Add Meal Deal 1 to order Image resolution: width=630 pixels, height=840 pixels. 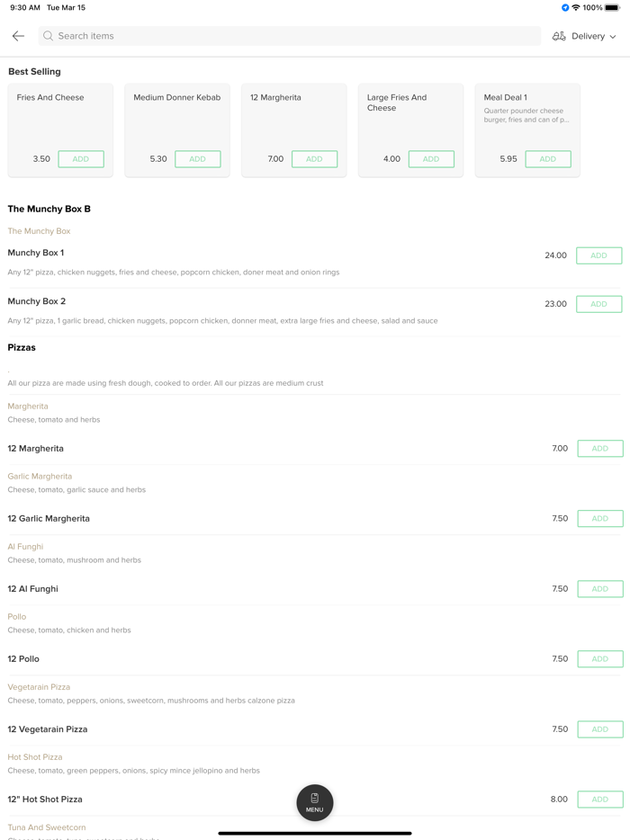(x=548, y=159)
